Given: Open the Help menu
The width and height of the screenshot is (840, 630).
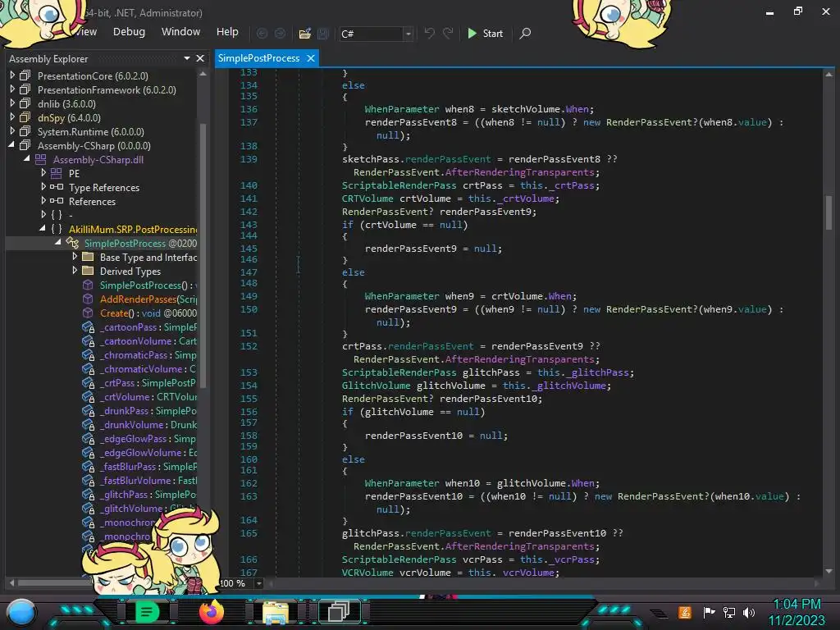Looking at the screenshot, I should click(227, 32).
